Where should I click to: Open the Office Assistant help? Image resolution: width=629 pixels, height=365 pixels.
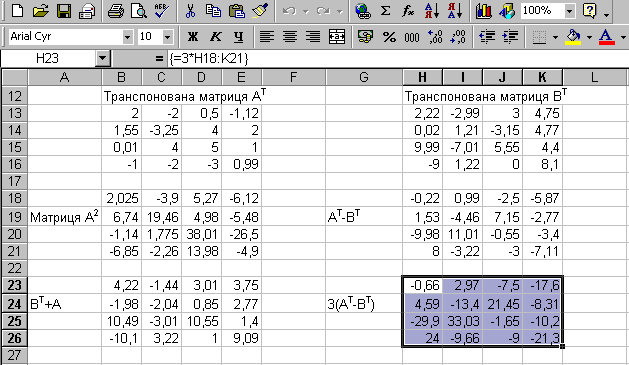(590, 11)
